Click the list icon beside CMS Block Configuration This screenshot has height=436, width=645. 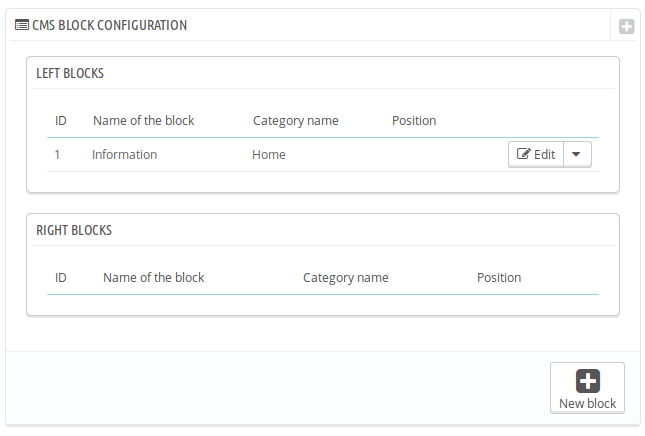click(21, 25)
